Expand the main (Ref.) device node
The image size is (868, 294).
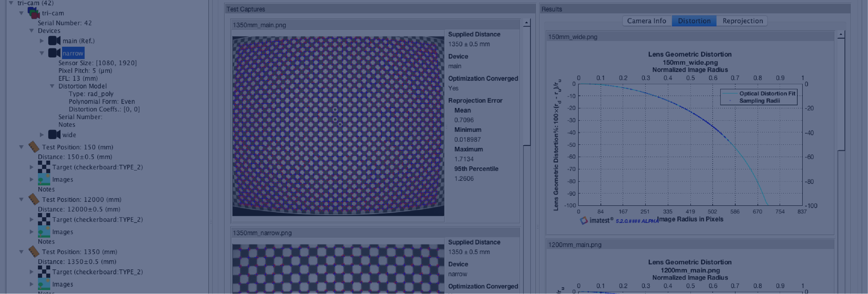coord(42,41)
